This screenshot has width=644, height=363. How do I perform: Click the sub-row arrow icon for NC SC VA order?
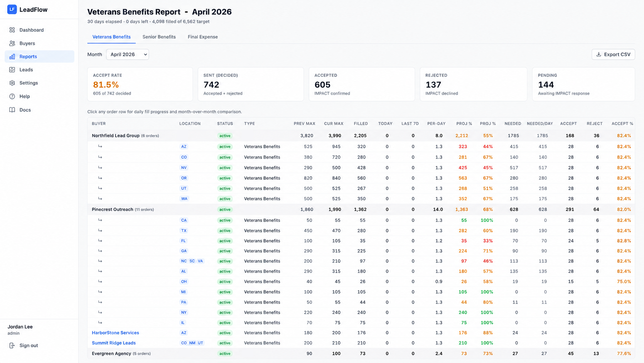click(x=100, y=261)
